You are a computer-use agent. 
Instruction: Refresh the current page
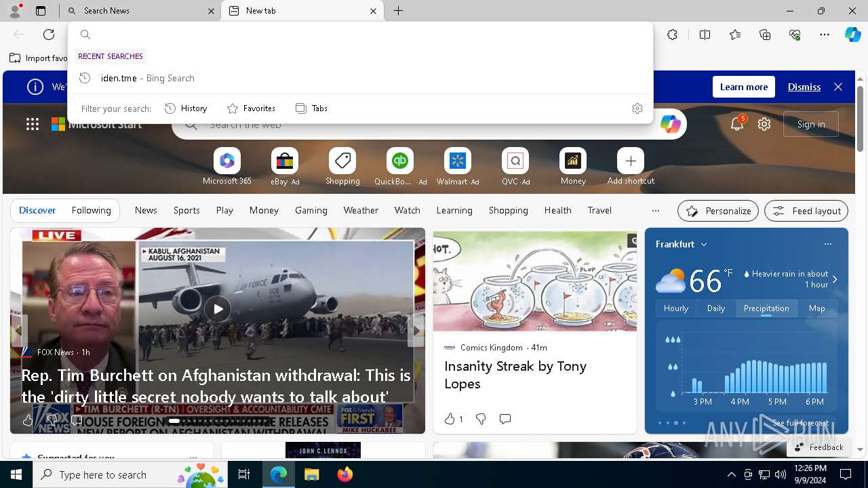click(49, 35)
